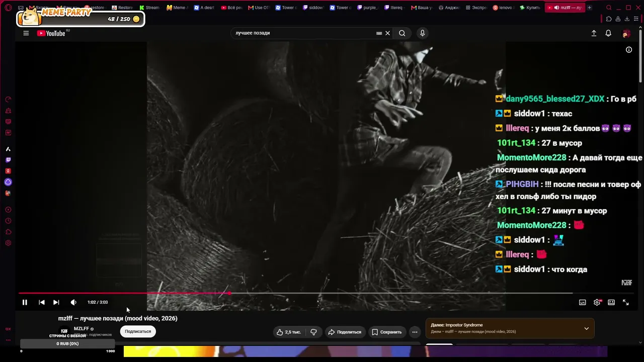Open the sidebar three-dot setup menu
This screenshot has height=362, width=644.
[x=8, y=340]
